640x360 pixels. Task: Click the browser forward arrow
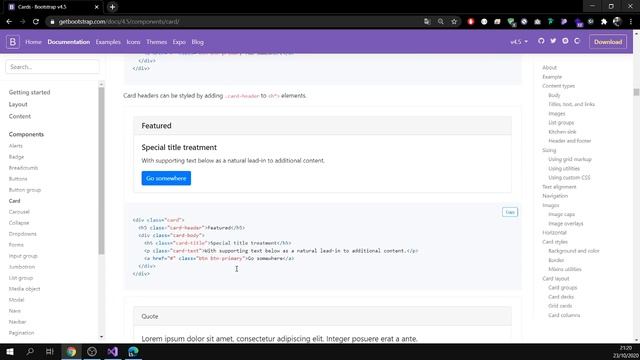22,22
